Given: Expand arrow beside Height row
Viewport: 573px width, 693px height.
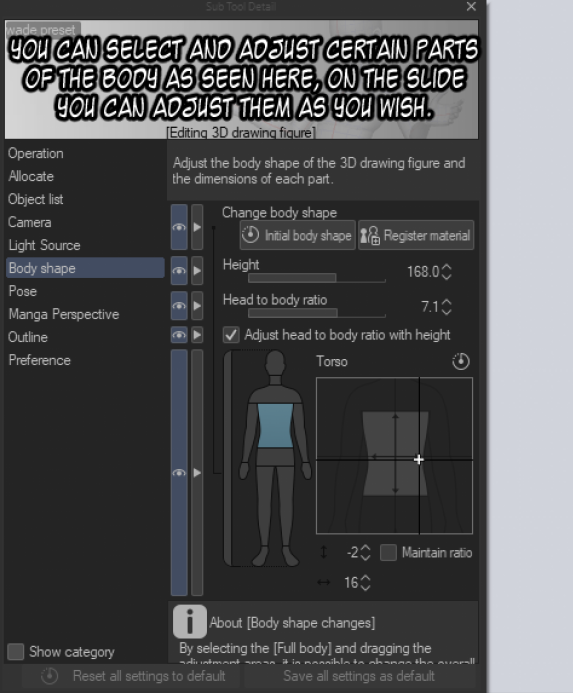Looking at the screenshot, I should tap(197, 270).
